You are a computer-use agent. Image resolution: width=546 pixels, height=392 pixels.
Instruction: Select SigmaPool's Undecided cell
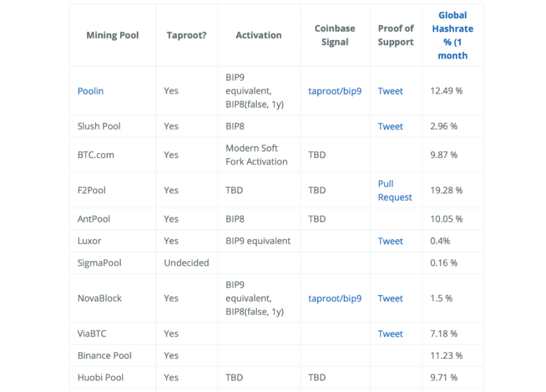click(186, 263)
